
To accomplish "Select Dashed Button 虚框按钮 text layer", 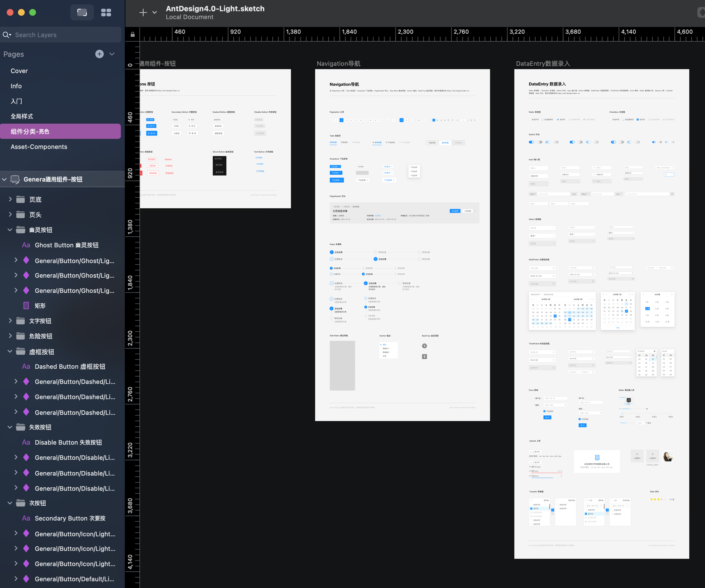I will [70, 367].
